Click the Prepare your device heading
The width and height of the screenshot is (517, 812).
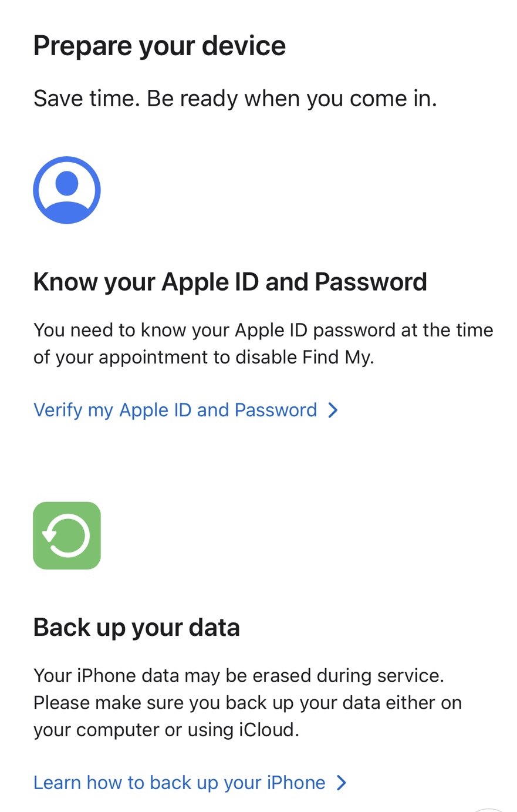point(159,46)
